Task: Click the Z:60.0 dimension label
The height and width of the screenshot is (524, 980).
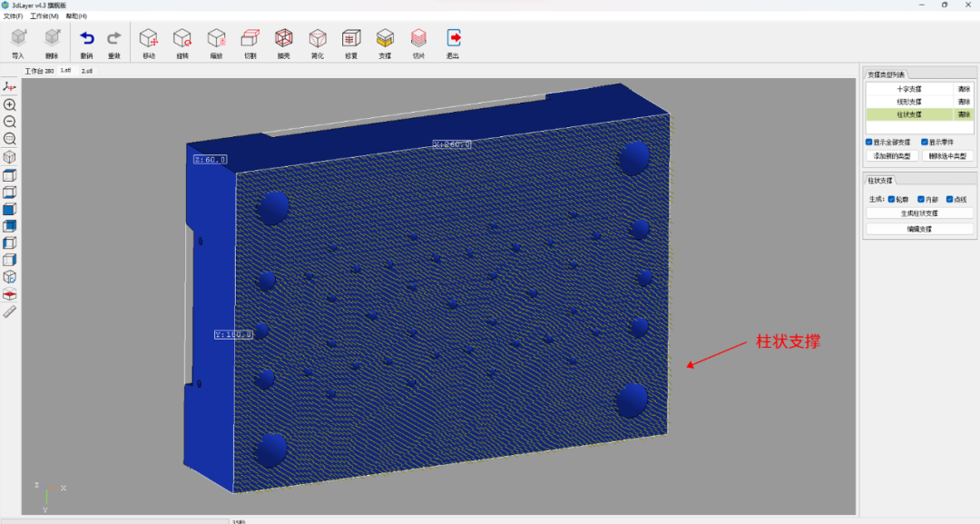Action: click(x=210, y=160)
